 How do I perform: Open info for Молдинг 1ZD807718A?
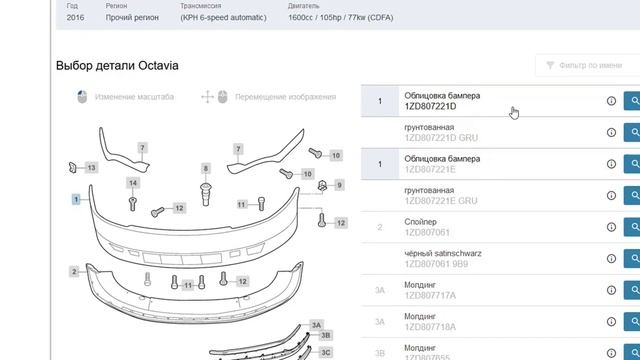click(x=611, y=322)
